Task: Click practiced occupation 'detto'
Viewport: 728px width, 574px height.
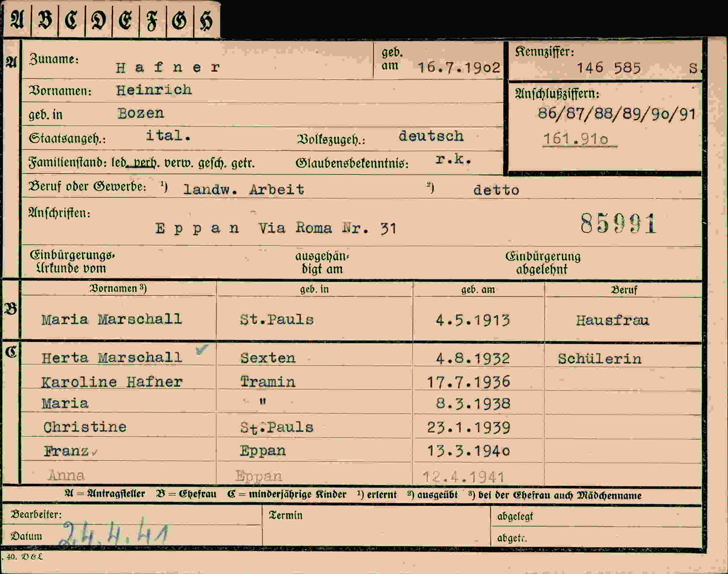Action: 496,191
